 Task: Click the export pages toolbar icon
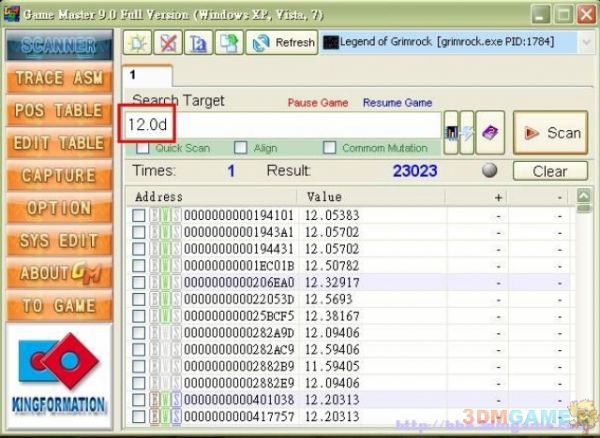coord(229,43)
